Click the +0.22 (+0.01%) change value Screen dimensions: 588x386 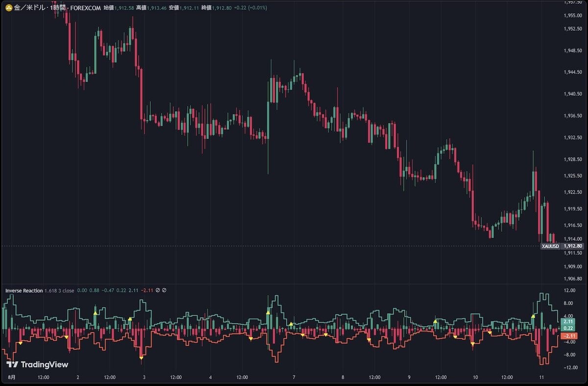pos(250,8)
